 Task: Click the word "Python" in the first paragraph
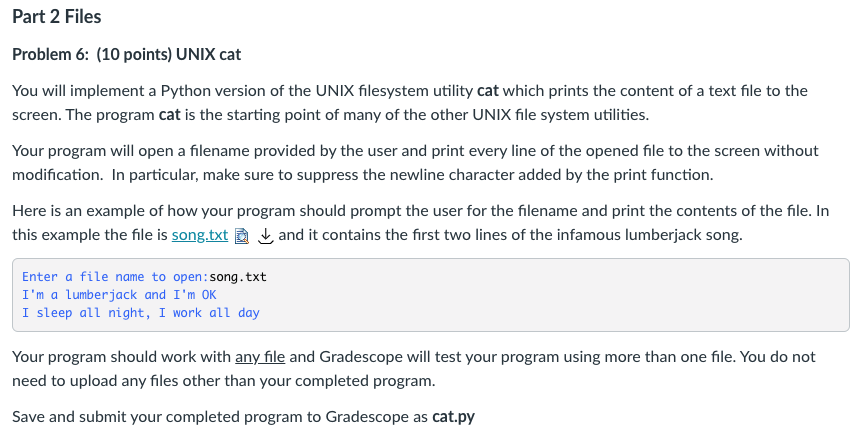[x=184, y=91]
